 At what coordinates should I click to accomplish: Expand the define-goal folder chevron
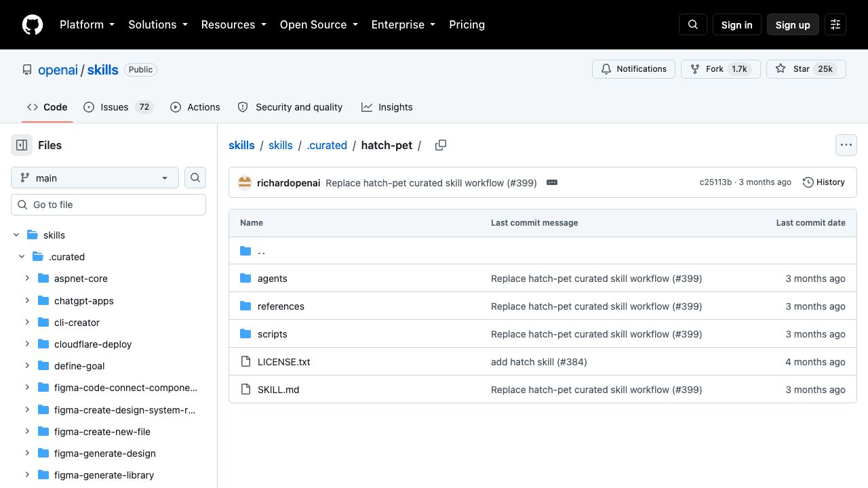tap(27, 365)
